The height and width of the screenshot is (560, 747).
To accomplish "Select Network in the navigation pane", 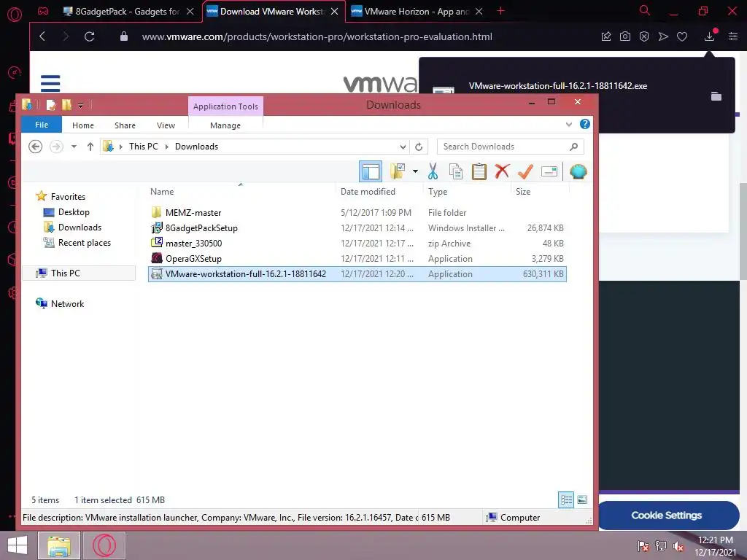I will tap(67, 304).
